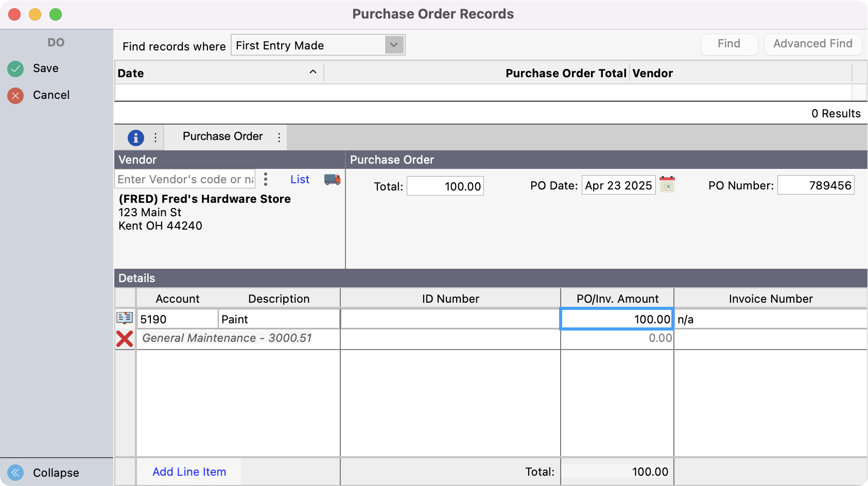Click the red Cancel icon
This screenshot has width=868, height=486.
(15, 95)
